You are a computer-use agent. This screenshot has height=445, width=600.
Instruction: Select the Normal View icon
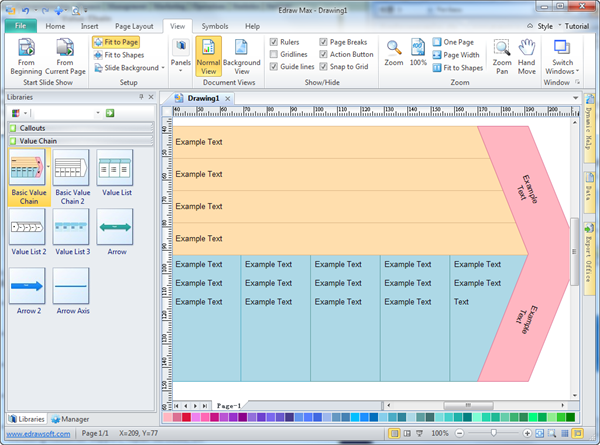point(209,57)
